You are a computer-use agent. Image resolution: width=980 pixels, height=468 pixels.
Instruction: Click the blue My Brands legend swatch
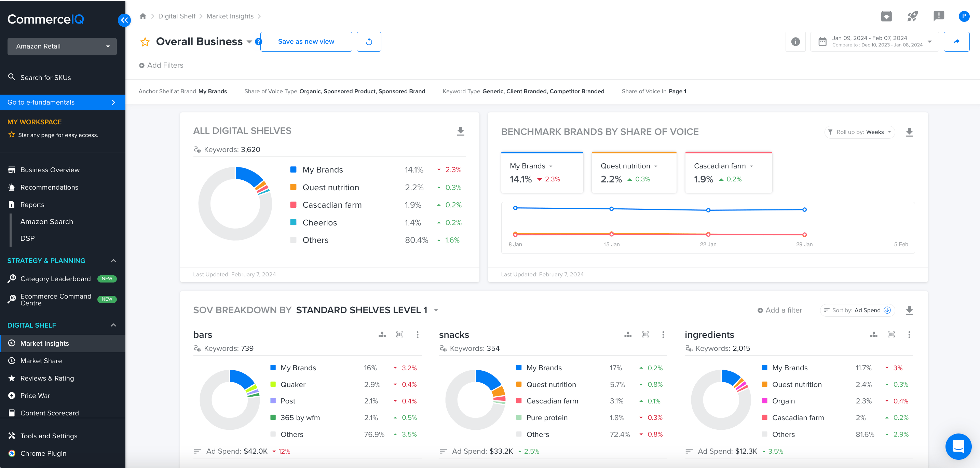tap(293, 169)
